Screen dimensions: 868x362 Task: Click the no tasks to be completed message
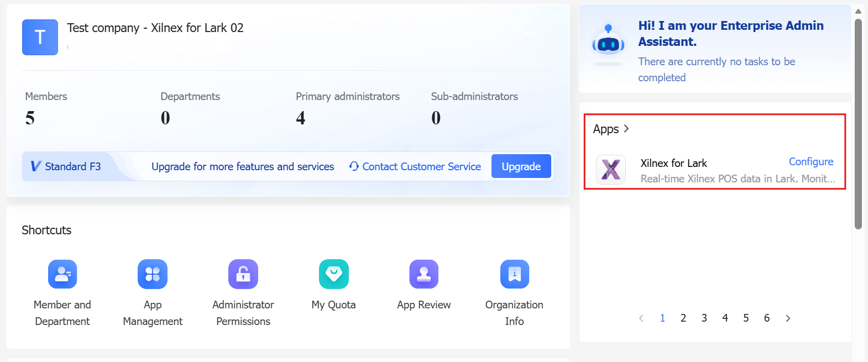pos(717,70)
